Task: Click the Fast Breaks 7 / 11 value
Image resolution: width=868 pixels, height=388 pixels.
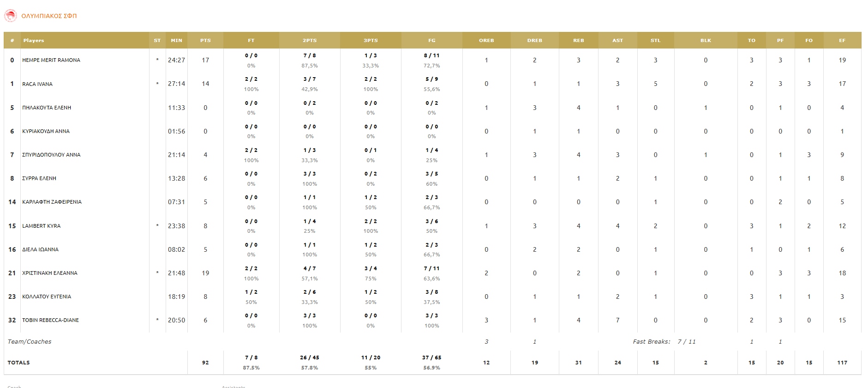Action: pos(686,342)
